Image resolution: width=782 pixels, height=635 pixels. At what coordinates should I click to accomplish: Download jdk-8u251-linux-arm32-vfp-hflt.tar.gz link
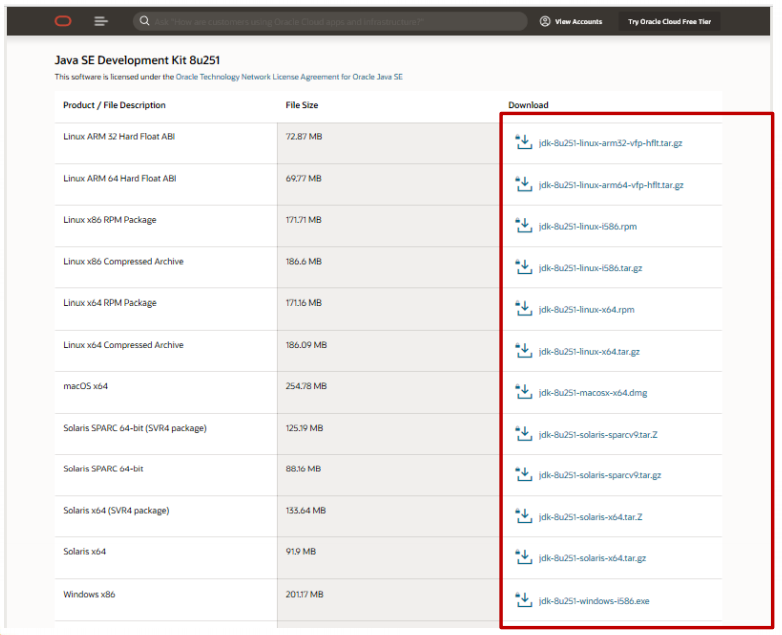point(610,143)
